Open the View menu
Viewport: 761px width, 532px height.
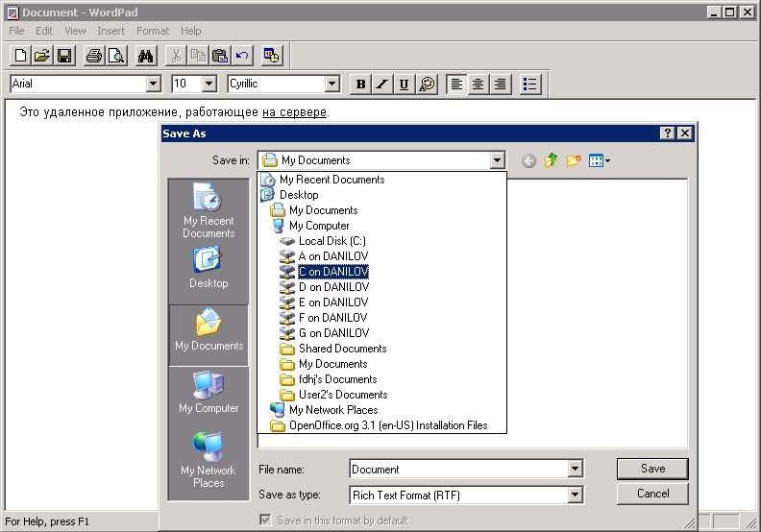(75, 31)
